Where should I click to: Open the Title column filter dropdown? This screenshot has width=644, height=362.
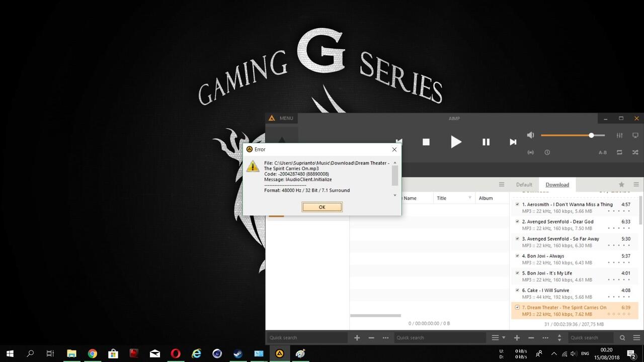[x=470, y=198]
